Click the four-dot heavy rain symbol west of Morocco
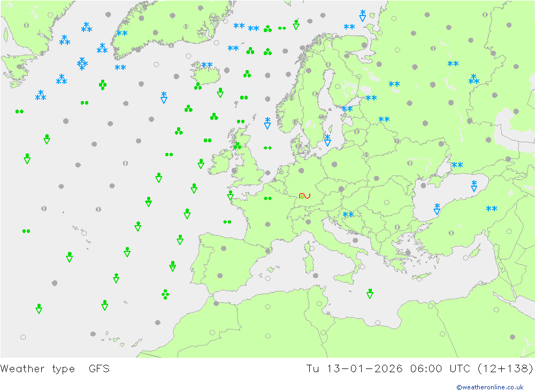535x392 pixels. 165,294
